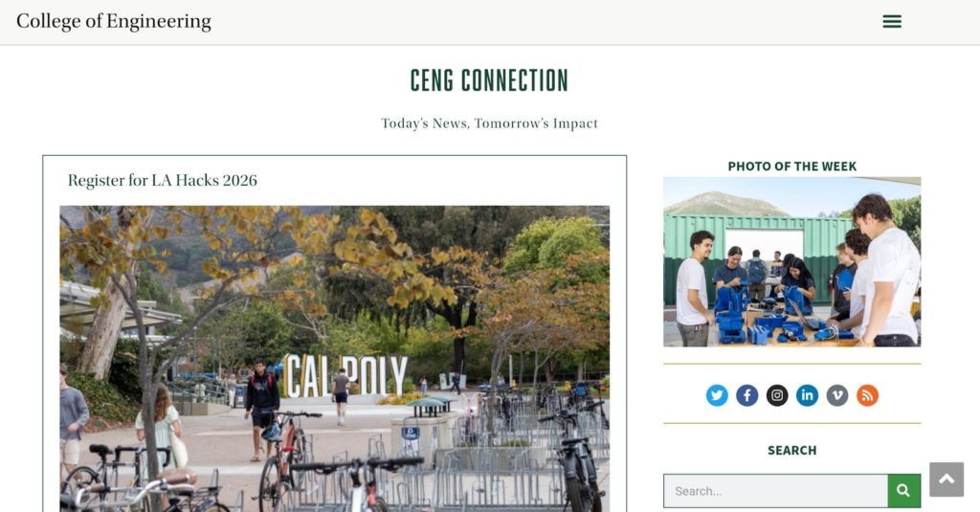Go to the Instagram profile icon
This screenshot has height=512, width=980.
tap(777, 395)
